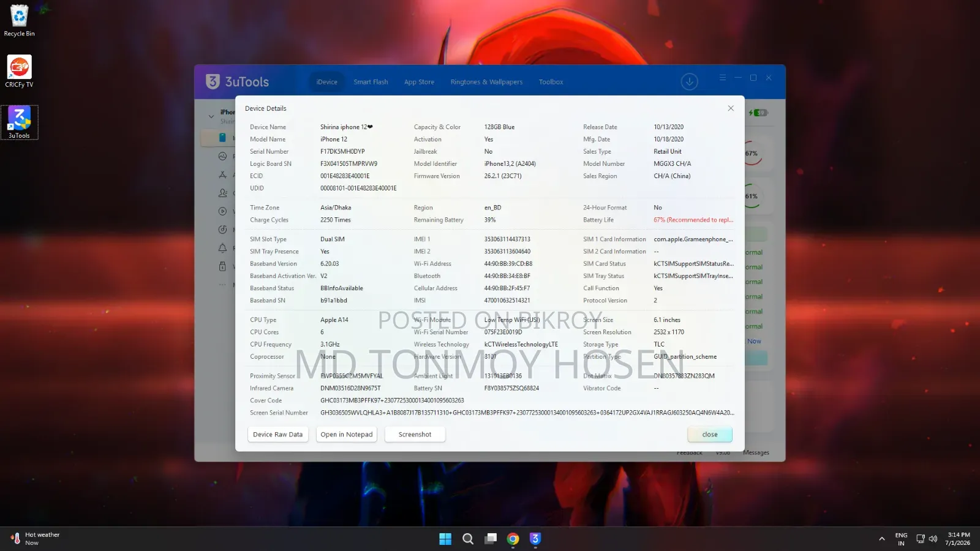Select the Logic Board SN value F3X041505TMPRVW9
The image size is (980, 551).
click(x=349, y=164)
